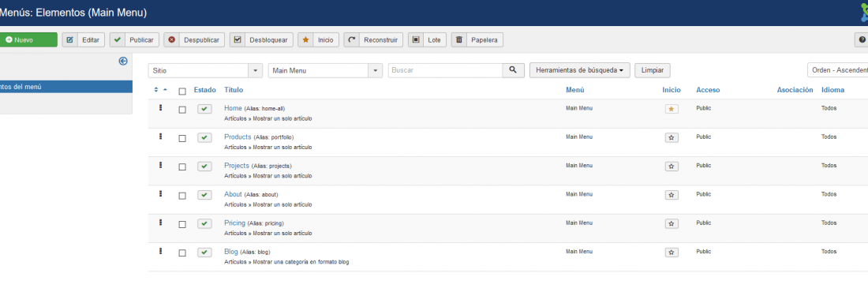Set Projects as default with its star
Screen dimensions: 868x292
coord(672,167)
